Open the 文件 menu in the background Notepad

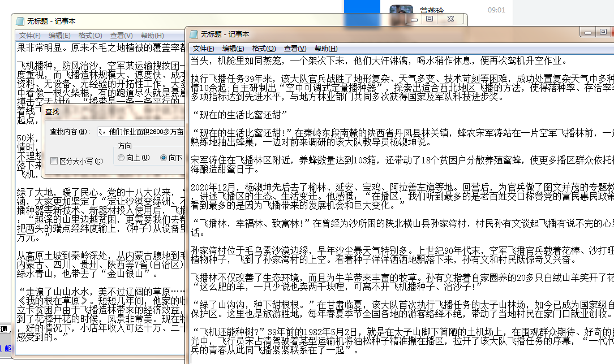coord(29,36)
